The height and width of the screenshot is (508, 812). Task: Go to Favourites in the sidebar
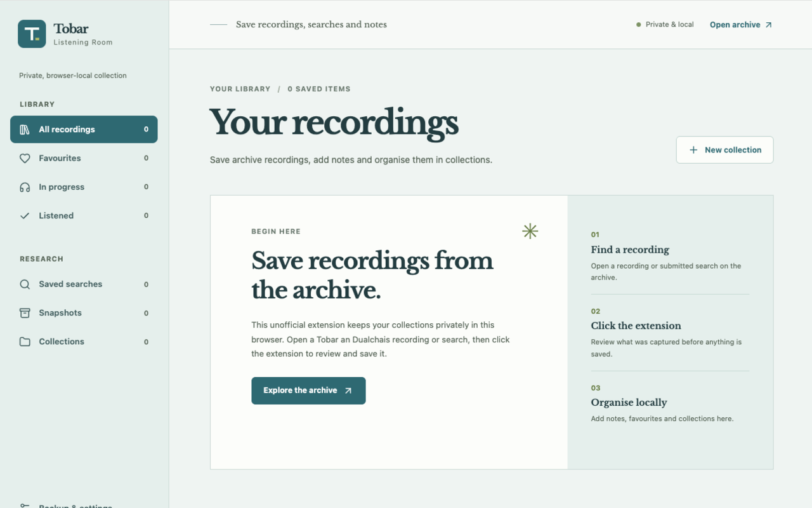pos(84,158)
